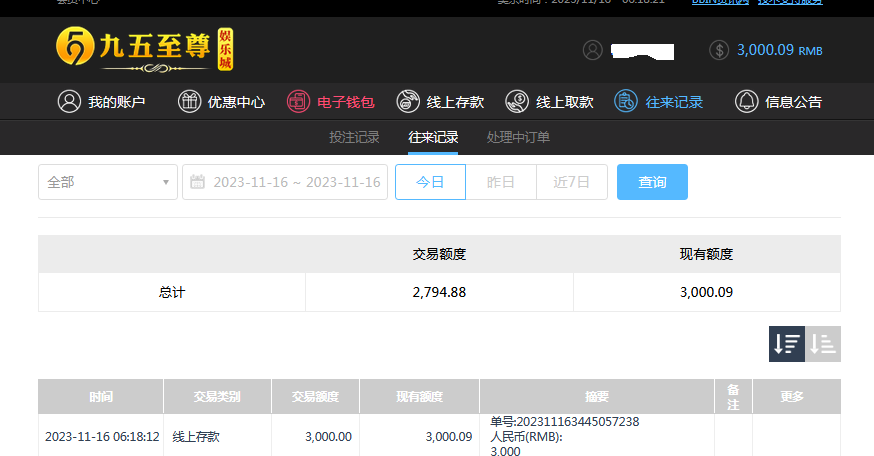
Task: Select the 今日 date filter
Action: pyautogui.click(x=430, y=182)
